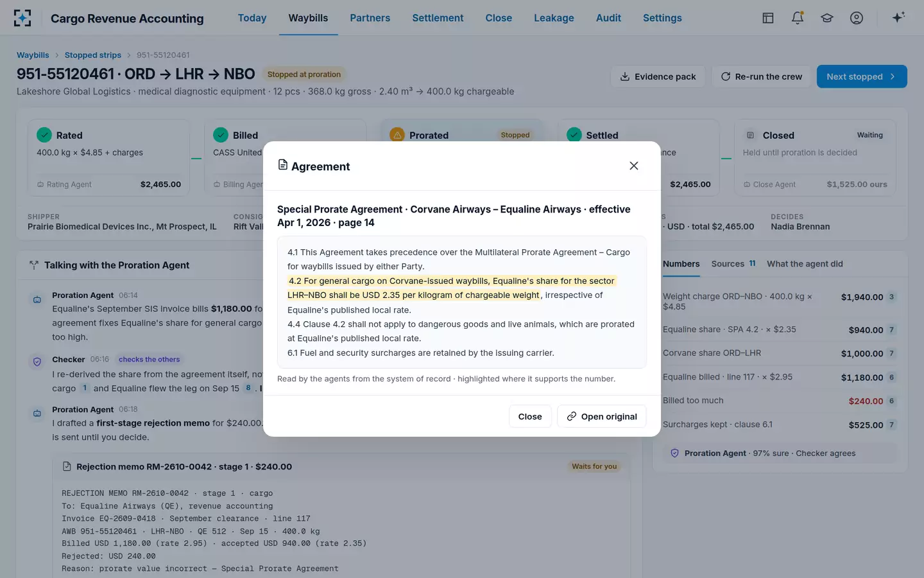Open the Settlement tab
This screenshot has height=578, width=924.
[x=438, y=18]
